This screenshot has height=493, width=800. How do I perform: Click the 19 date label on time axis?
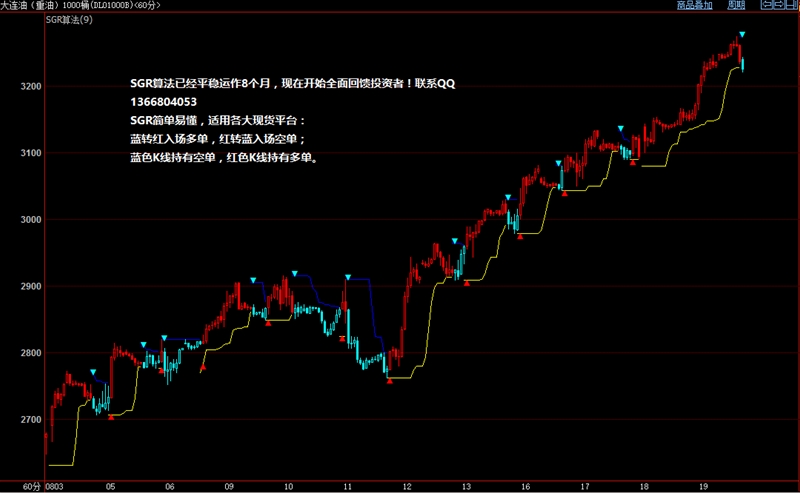(x=704, y=487)
